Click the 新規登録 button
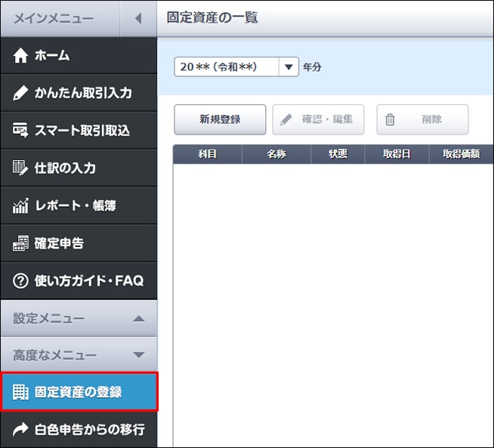This screenshot has width=494, height=448. 220,119
